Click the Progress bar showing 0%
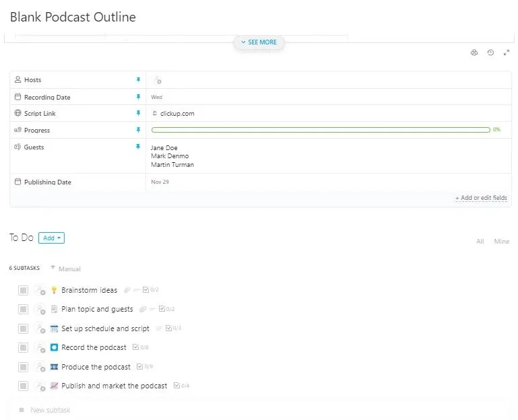Screen dimensions: 518x420 tap(321, 130)
